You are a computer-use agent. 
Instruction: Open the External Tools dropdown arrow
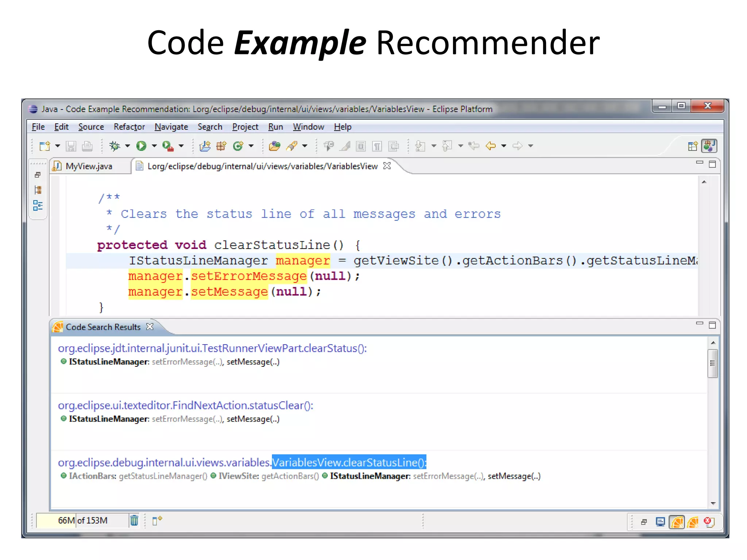pyautogui.click(x=181, y=146)
